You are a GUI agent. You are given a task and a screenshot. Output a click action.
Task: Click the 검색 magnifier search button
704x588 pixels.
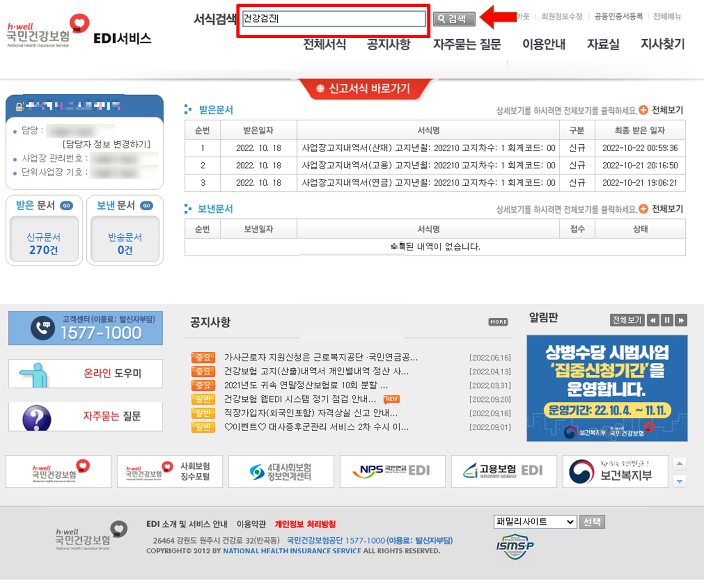(453, 19)
